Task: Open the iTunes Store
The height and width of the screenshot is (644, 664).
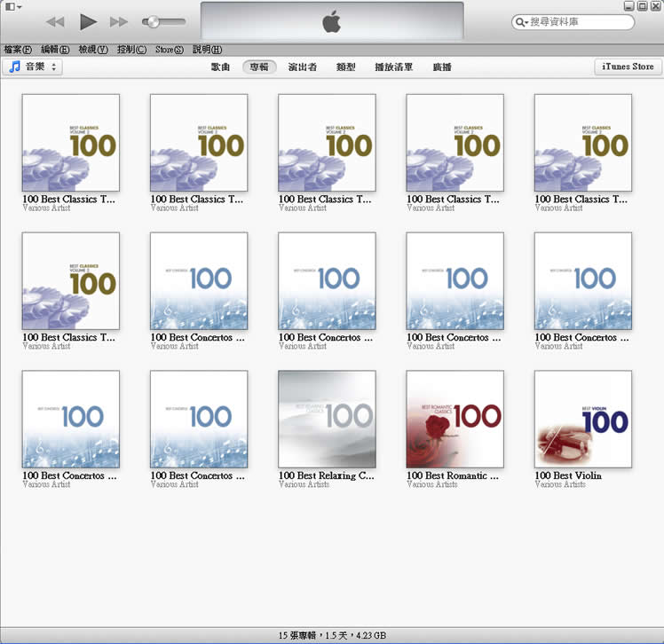Action: point(628,67)
